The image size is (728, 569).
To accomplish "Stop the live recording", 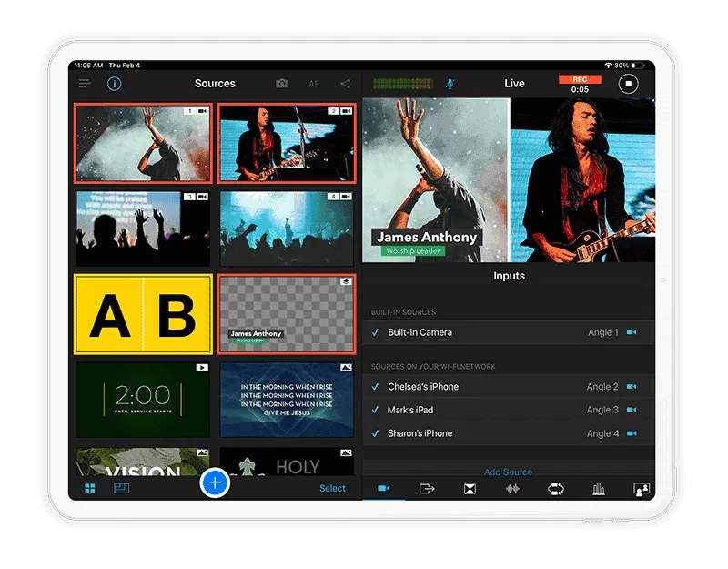I will coord(628,84).
